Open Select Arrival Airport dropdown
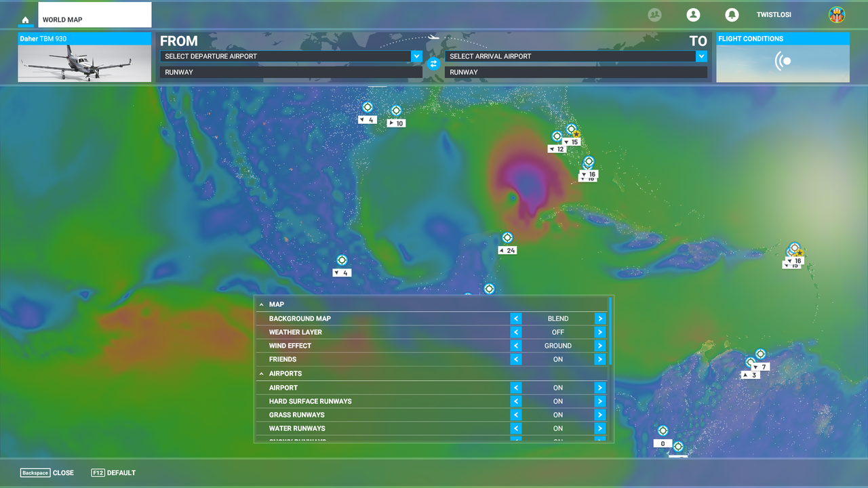The height and width of the screenshot is (488, 868). [x=701, y=56]
